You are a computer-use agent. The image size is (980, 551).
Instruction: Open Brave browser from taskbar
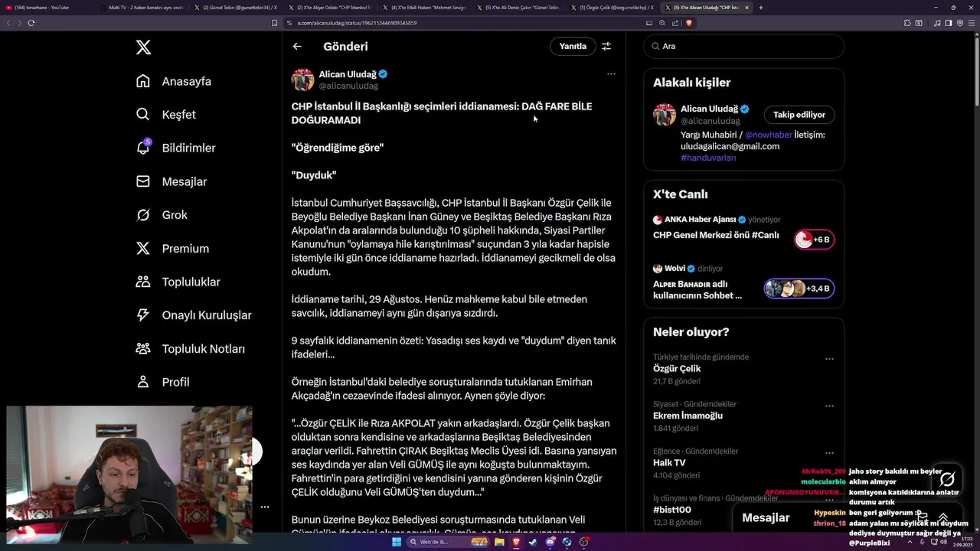pos(516,542)
